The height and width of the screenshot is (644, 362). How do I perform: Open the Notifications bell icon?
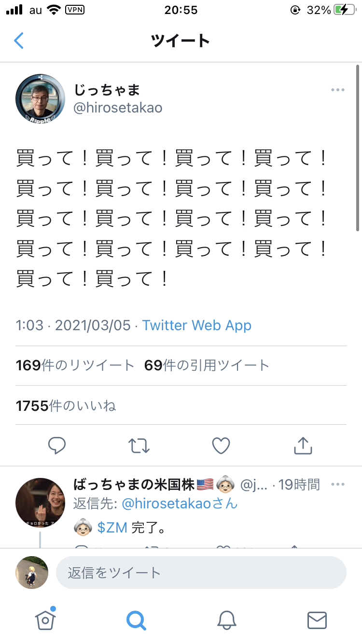pos(227,619)
